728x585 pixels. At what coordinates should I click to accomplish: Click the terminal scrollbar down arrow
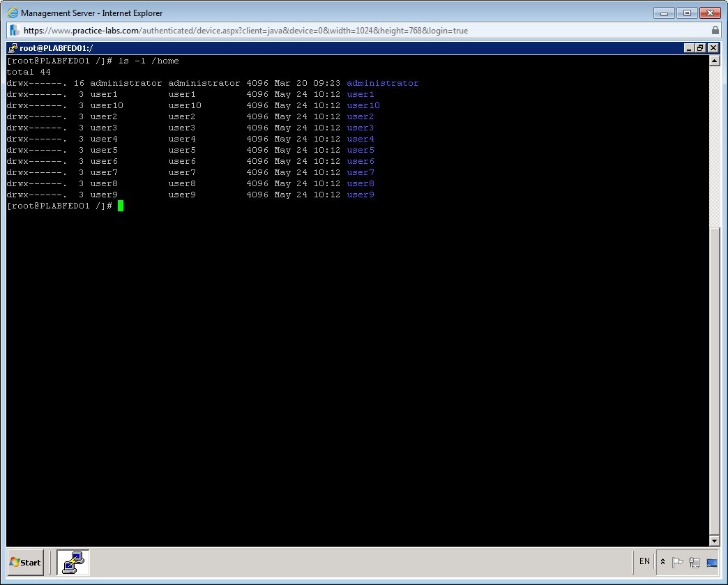pyautogui.click(x=715, y=540)
